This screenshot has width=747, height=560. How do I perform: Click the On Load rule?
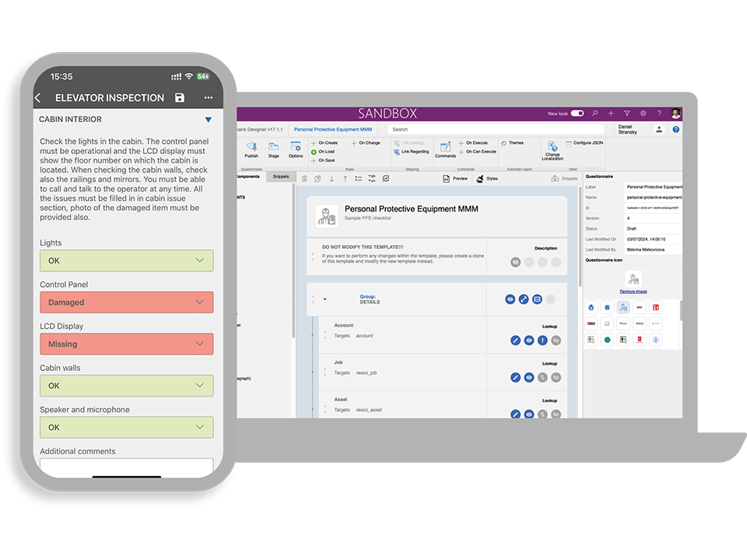323,152
